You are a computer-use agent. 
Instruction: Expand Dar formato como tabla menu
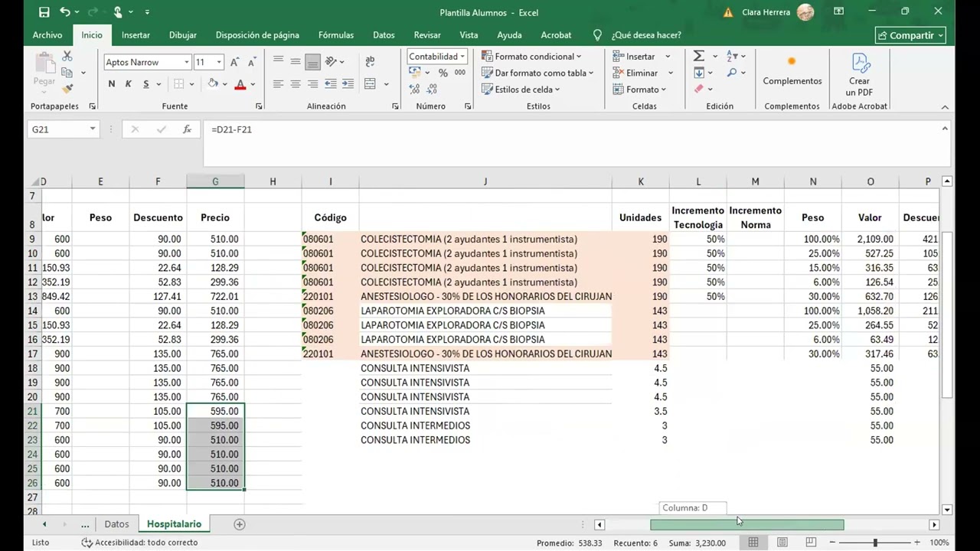coord(538,73)
